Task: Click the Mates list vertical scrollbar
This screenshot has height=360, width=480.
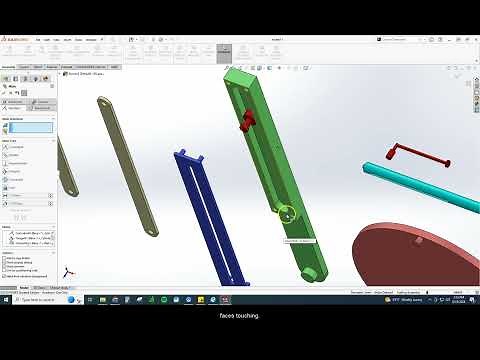Action: click(53, 238)
